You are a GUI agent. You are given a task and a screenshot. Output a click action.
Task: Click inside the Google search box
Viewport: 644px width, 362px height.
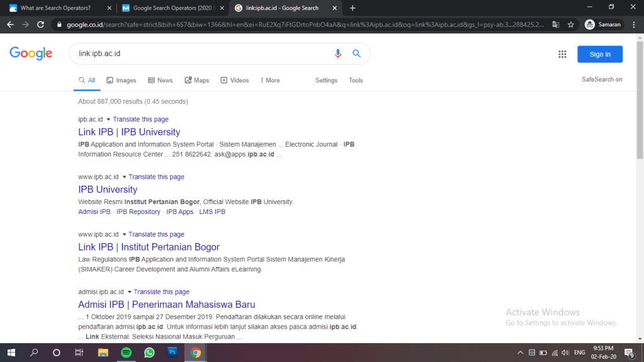click(x=201, y=54)
